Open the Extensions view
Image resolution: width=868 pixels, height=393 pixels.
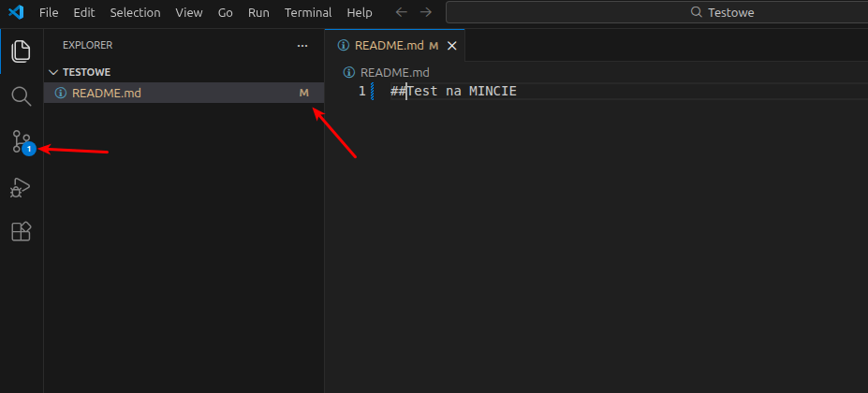(x=21, y=231)
